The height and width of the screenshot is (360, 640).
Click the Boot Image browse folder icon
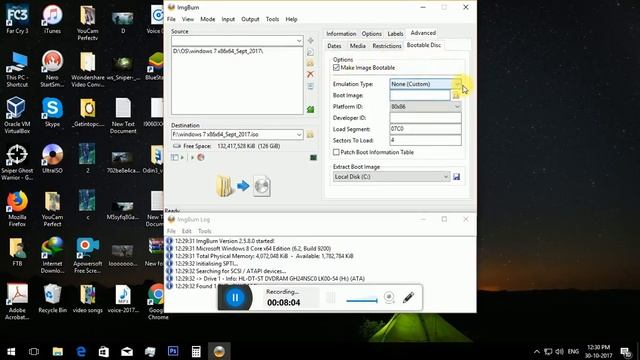pyautogui.click(x=456, y=96)
